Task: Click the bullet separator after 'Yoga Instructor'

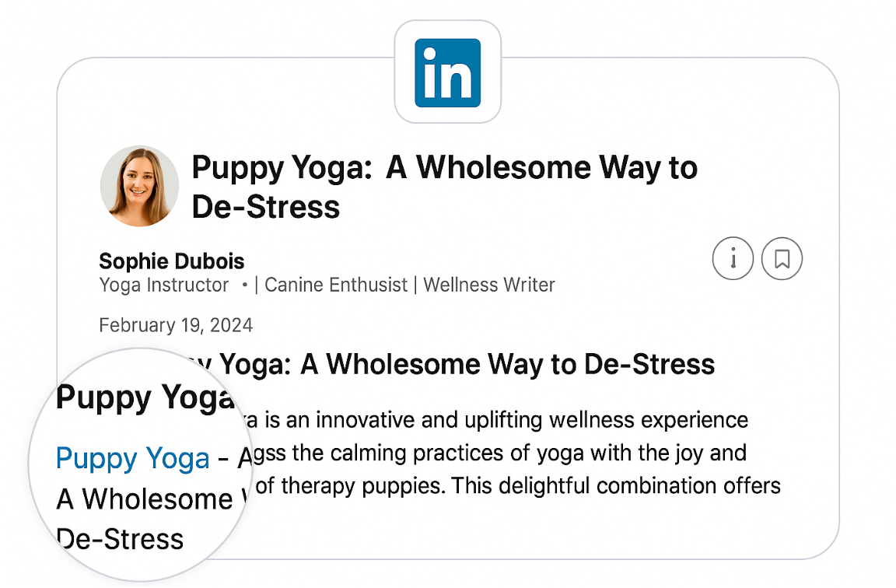Action: (244, 285)
